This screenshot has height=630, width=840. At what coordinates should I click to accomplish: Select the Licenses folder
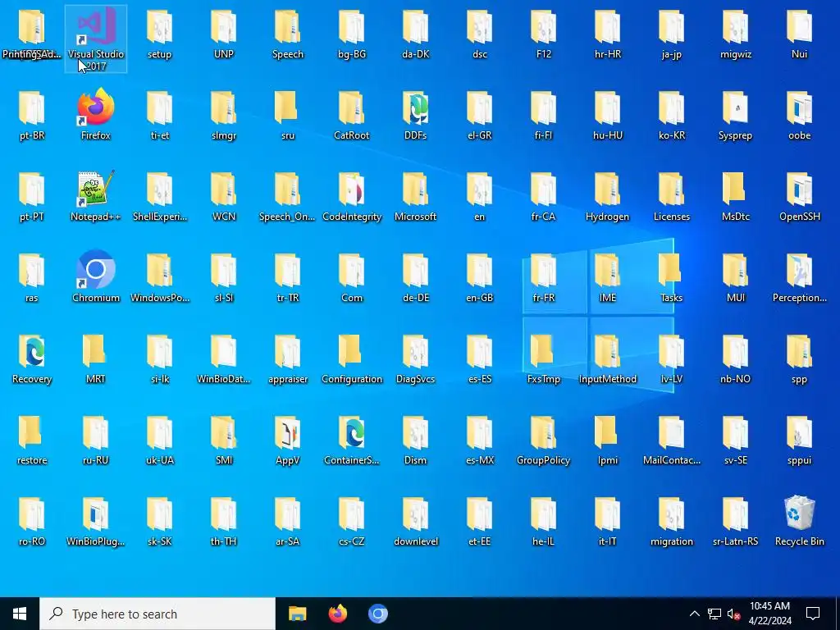pyautogui.click(x=672, y=196)
